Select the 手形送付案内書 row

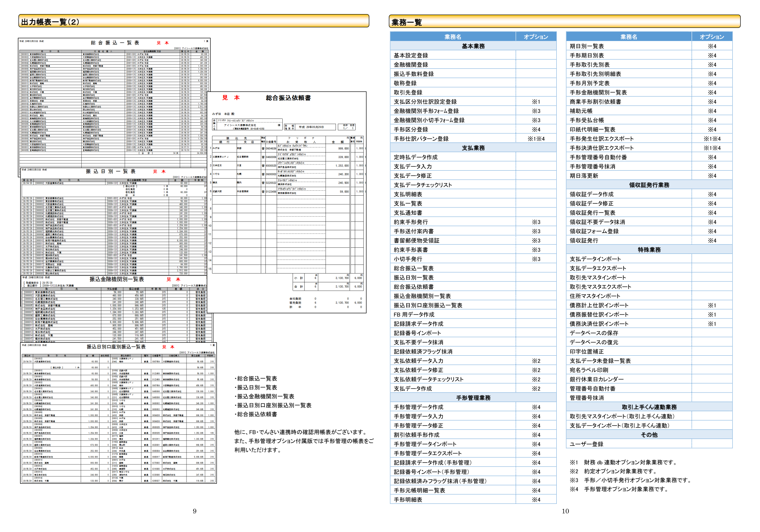473,231
